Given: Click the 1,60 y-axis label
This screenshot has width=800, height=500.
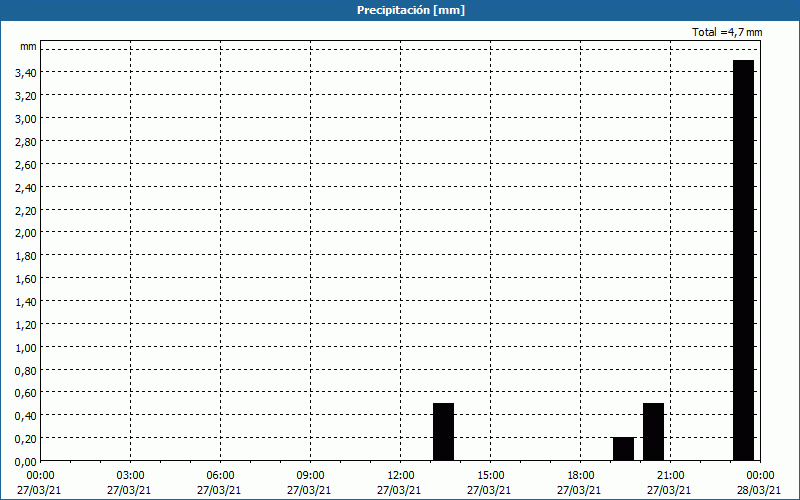Looking at the screenshot, I should tap(26, 279).
